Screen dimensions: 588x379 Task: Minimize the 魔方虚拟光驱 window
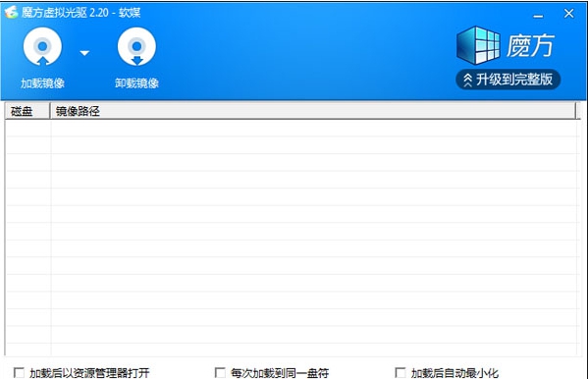click(x=538, y=15)
